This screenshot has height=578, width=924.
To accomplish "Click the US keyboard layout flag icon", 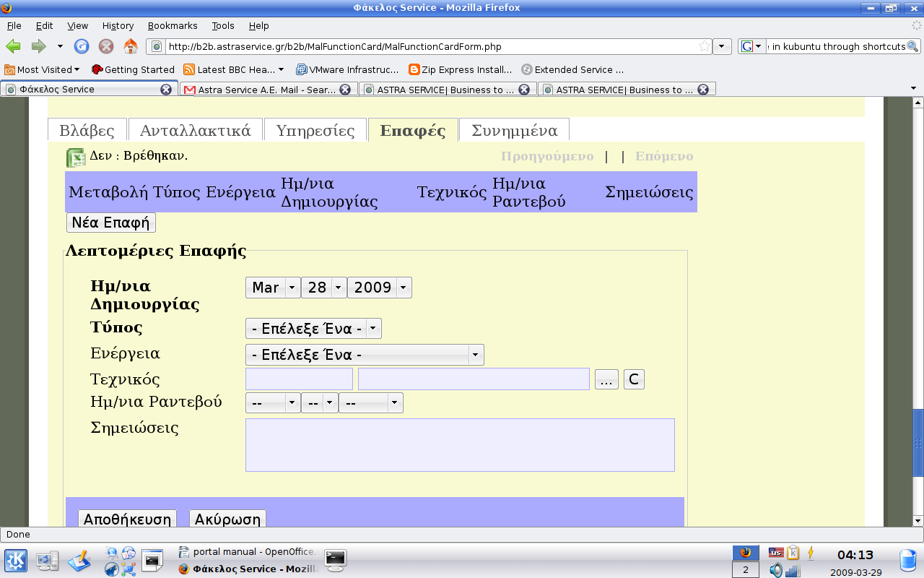I will point(776,553).
